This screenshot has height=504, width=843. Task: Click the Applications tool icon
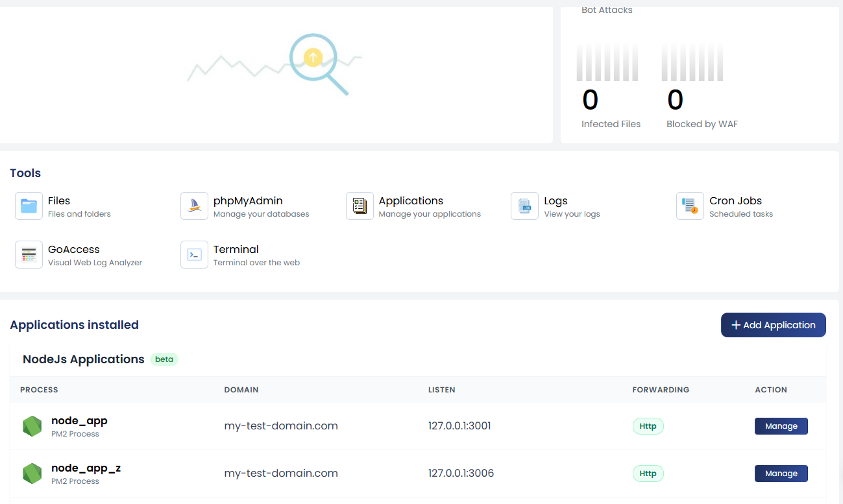pyautogui.click(x=360, y=206)
